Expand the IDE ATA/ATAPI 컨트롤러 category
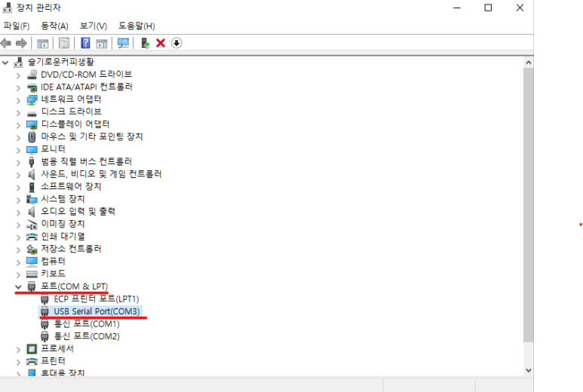583x392 pixels. [18, 88]
